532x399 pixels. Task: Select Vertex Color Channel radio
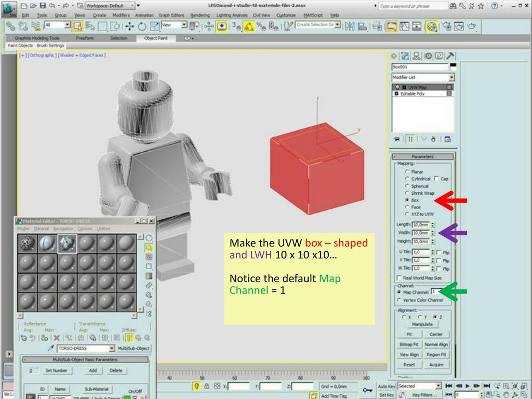(x=399, y=300)
